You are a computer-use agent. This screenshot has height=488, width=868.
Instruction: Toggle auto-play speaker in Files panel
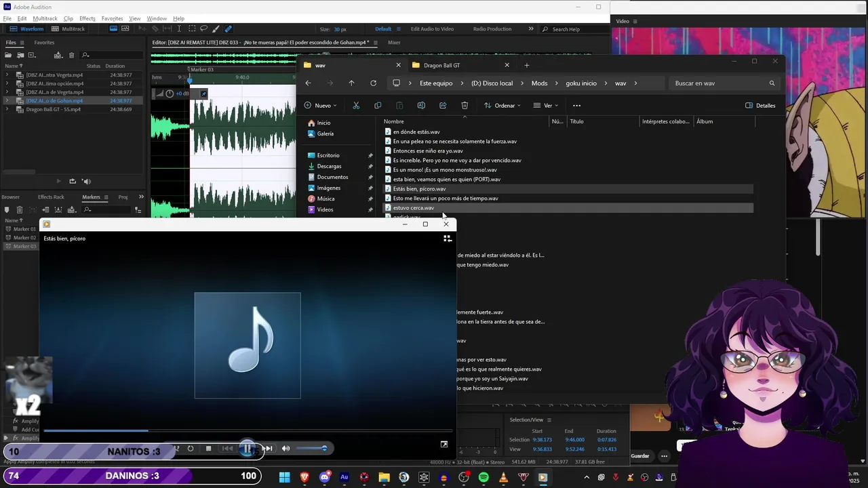coord(86,181)
